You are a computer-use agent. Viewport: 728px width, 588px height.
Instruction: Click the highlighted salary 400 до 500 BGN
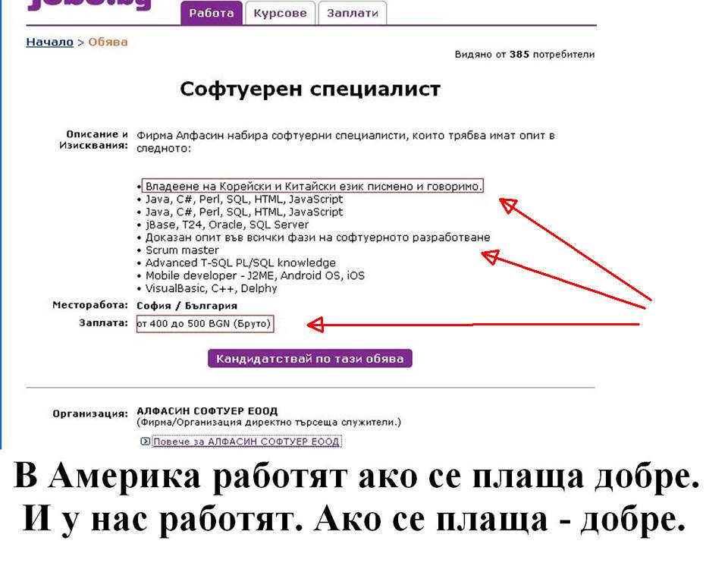204,324
